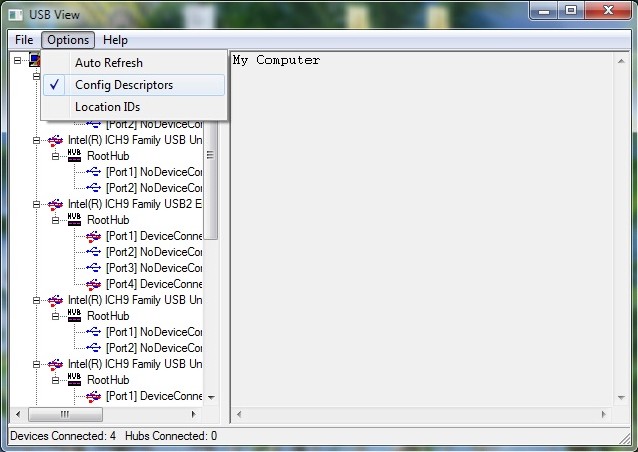Click the [Port4] connected device icon
The width and height of the screenshot is (638, 452).
(x=94, y=284)
